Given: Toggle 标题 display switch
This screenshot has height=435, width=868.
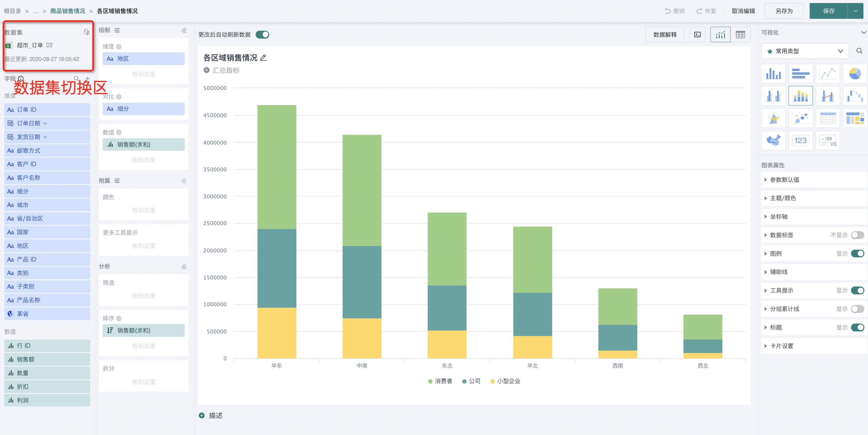Looking at the screenshot, I should 857,327.
